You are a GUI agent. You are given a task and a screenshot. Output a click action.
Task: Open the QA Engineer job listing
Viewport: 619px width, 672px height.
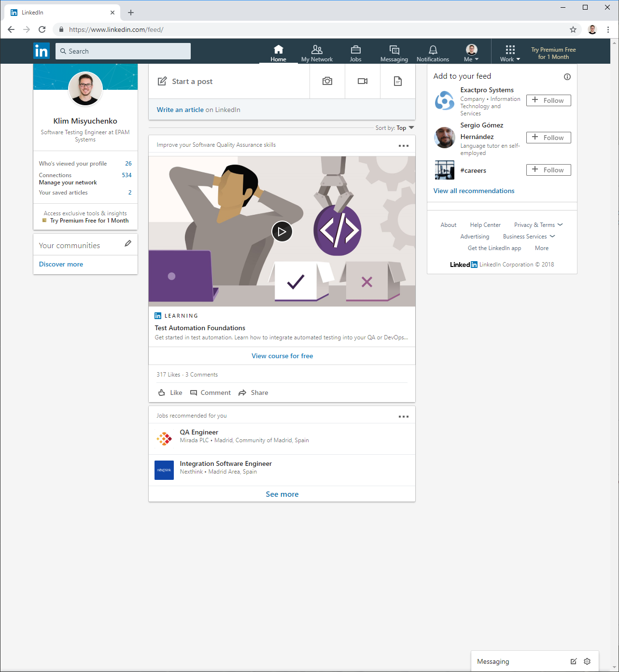pos(199,432)
